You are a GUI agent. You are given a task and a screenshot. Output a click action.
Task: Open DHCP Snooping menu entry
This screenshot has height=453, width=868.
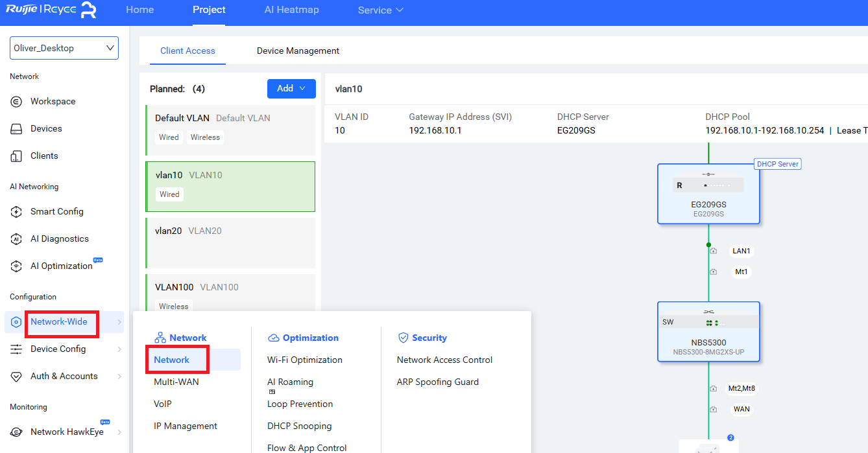(299, 426)
